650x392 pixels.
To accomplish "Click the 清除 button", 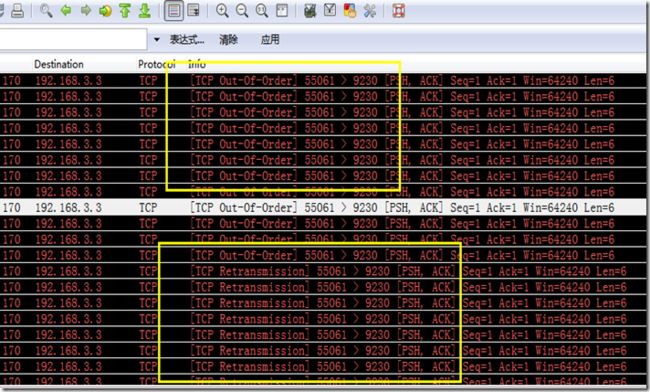I will point(228,40).
